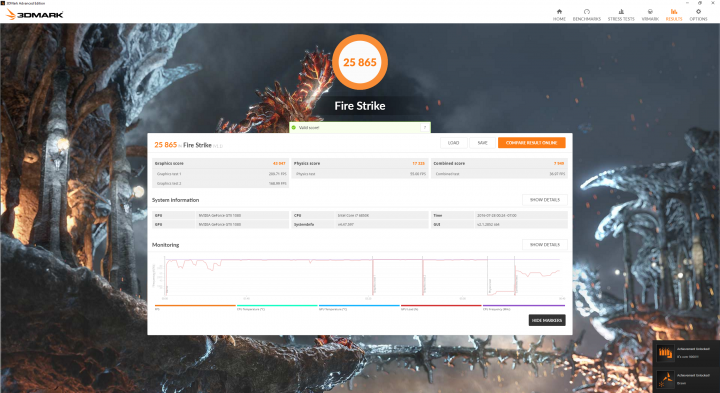Click the green Valid score checkmark
720x393 pixels.
point(294,128)
